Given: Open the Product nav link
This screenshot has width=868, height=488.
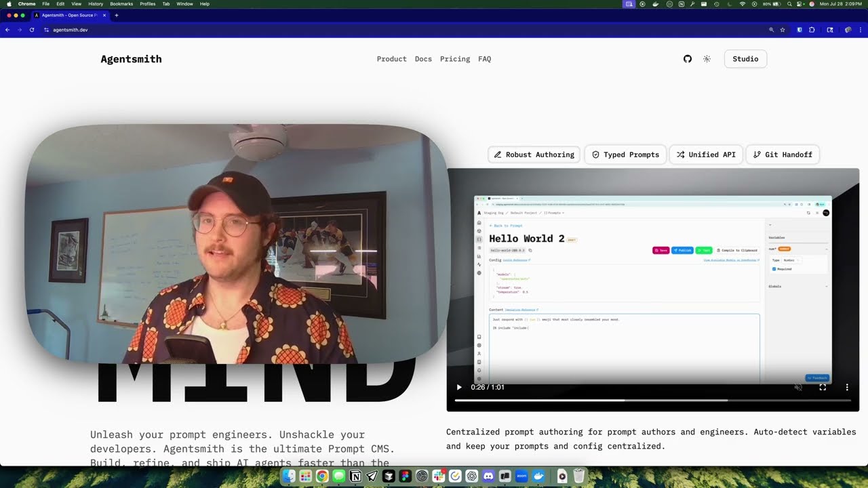Looking at the screenshot, I should pos(392,59).
